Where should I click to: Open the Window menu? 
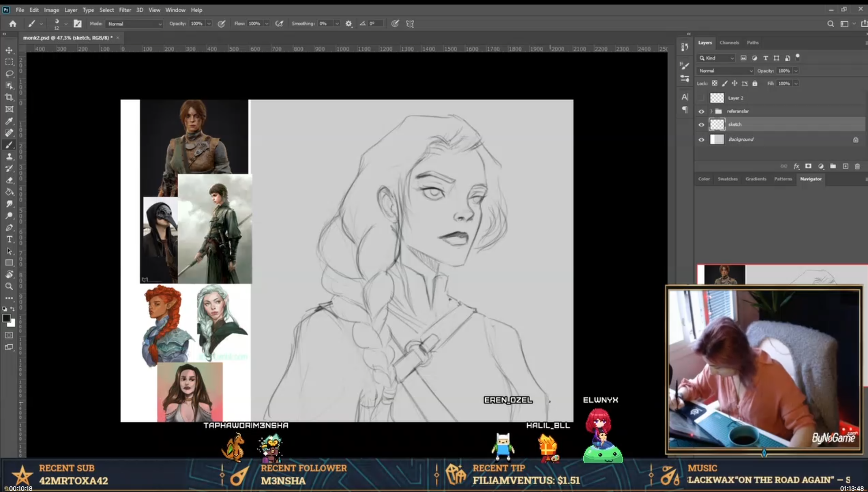[x=175, y=10]
